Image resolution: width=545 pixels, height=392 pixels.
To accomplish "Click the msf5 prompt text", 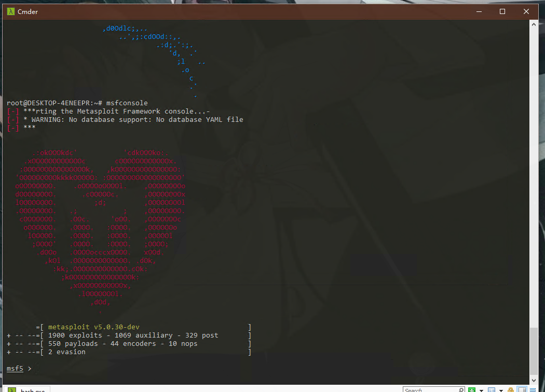I will point(15,368).
